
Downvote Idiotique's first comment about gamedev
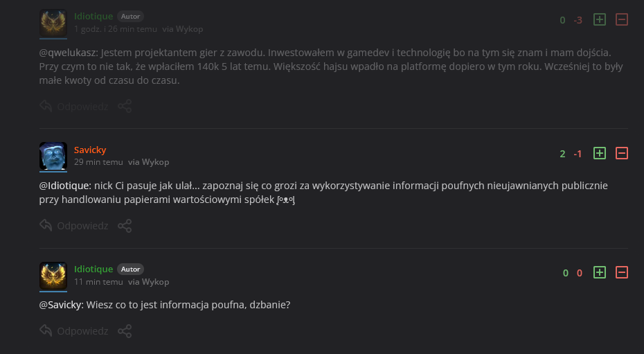[622, 19]
